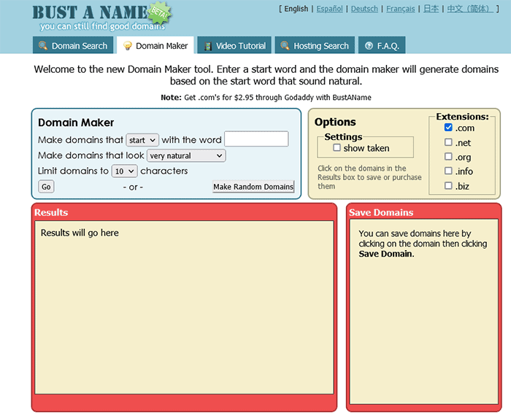Click the 'Options' heading
The height and width of the screenshot is (420, 511).
(335, 122)
